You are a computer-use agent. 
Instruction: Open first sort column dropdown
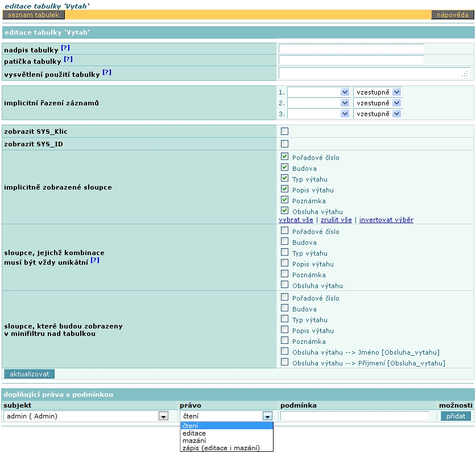318,92
